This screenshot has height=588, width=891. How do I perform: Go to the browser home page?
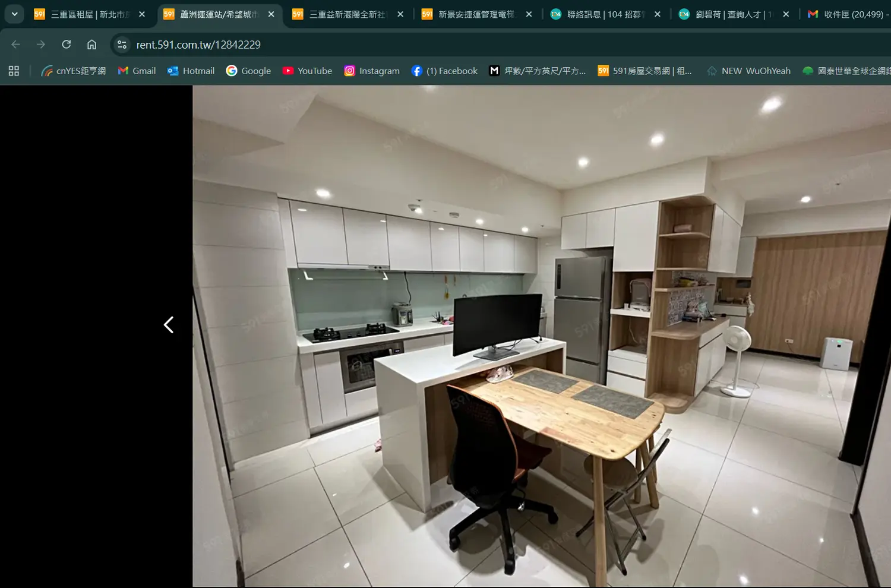pos(92,44)
